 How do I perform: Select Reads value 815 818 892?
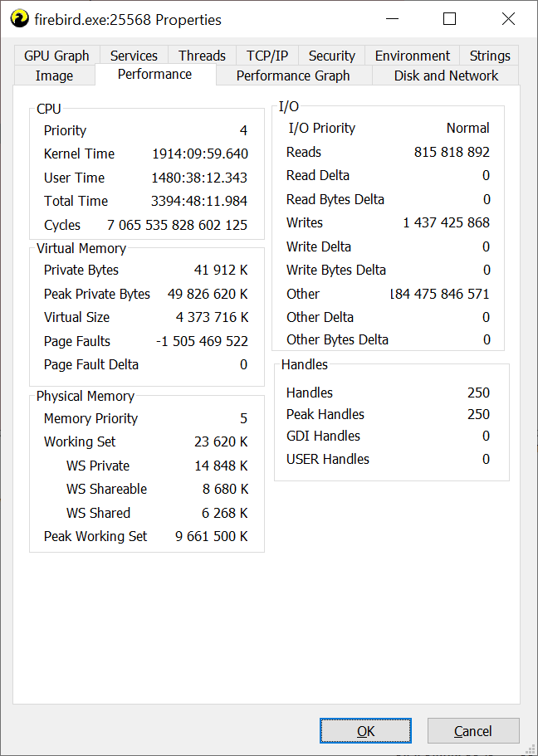click(452, 152)
